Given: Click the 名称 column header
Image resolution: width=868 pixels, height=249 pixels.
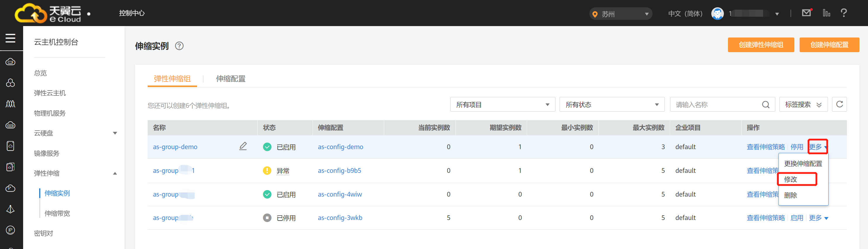Looking at the screenshot, I should tap(159, 127).
